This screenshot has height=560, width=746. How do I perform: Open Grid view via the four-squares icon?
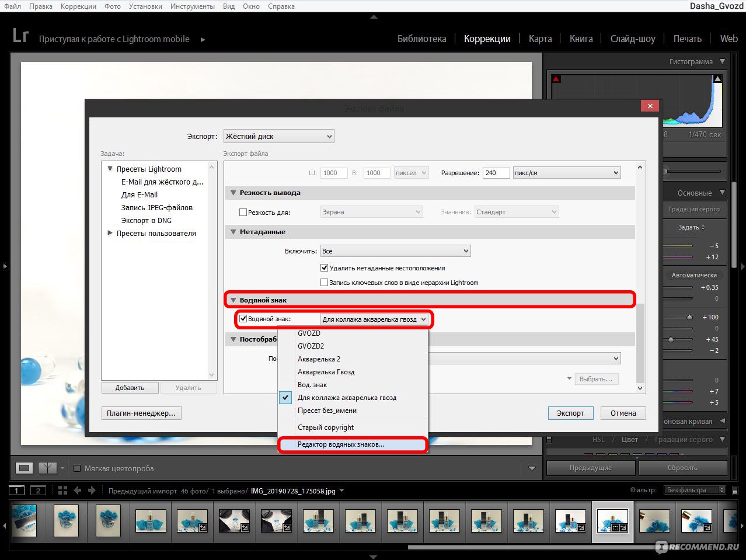(62, 491)
